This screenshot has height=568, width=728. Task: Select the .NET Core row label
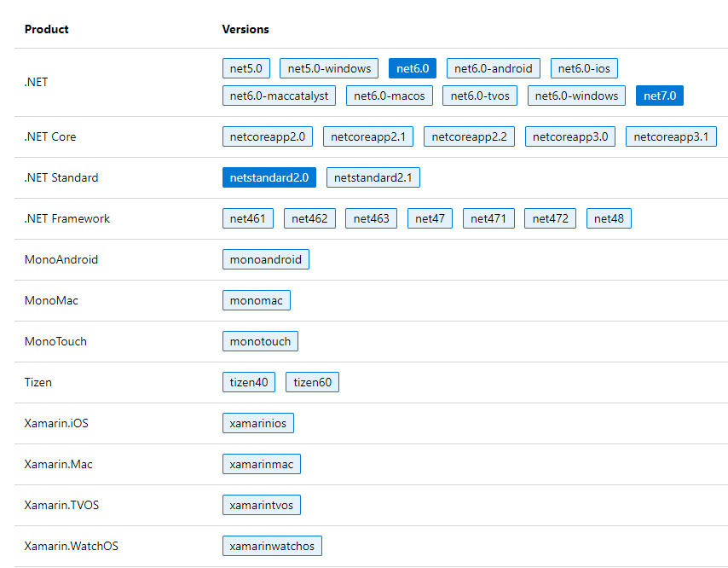pyautogui.click(x=50, y=136)
